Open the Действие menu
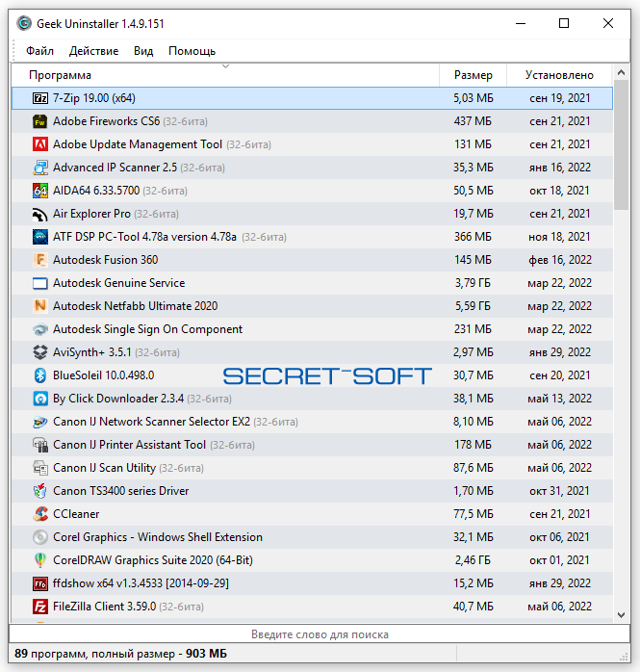The height and width of the screenshot is (672, 640). click(93, 51)
